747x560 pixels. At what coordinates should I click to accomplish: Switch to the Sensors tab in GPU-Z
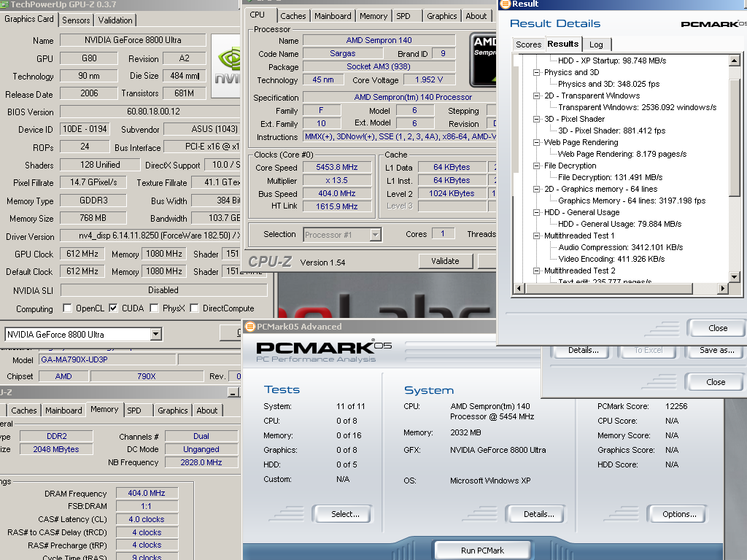[x=76, y=20]
